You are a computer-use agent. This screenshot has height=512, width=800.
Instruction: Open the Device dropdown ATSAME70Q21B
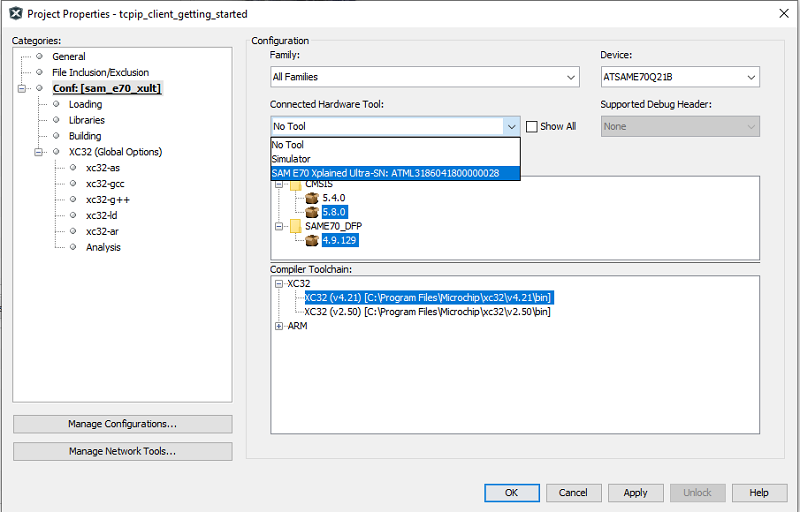[680, 77]
